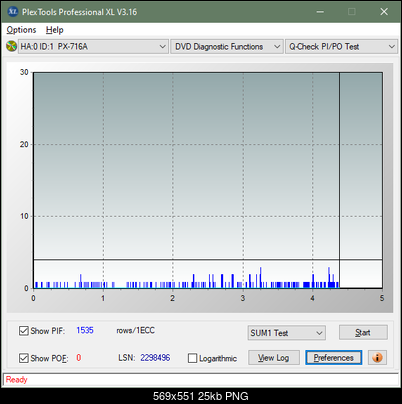Open the Options menu
Screen dimensions: 402x404
click(21, 30)
